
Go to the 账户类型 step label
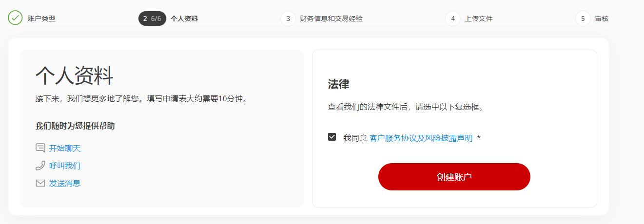(41, 19)
